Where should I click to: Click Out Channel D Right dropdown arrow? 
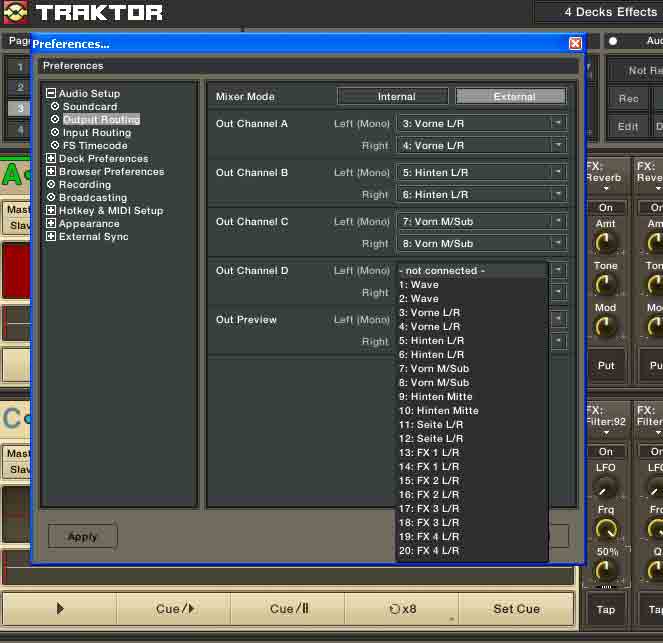[559, 292]
